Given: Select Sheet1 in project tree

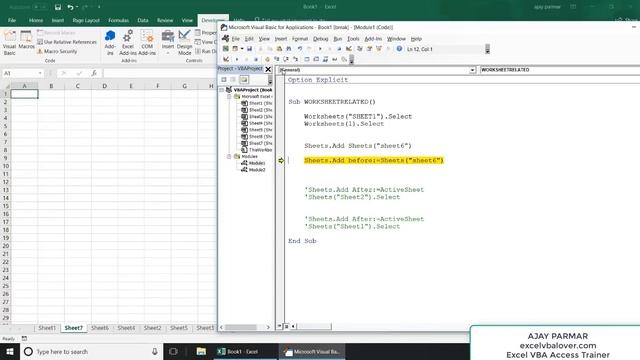Looking at the screenshot, I should pos(257,103).
